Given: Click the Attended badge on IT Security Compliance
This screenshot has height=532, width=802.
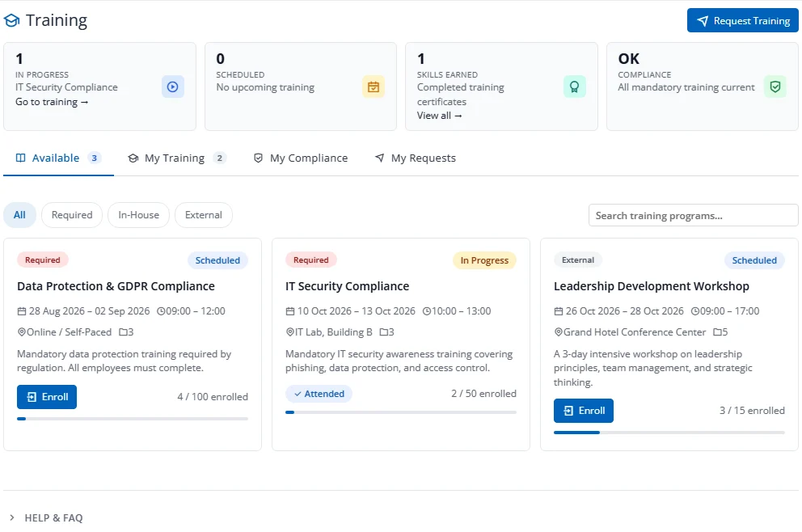Looking at the screenshot, I should tap(319, 394).
